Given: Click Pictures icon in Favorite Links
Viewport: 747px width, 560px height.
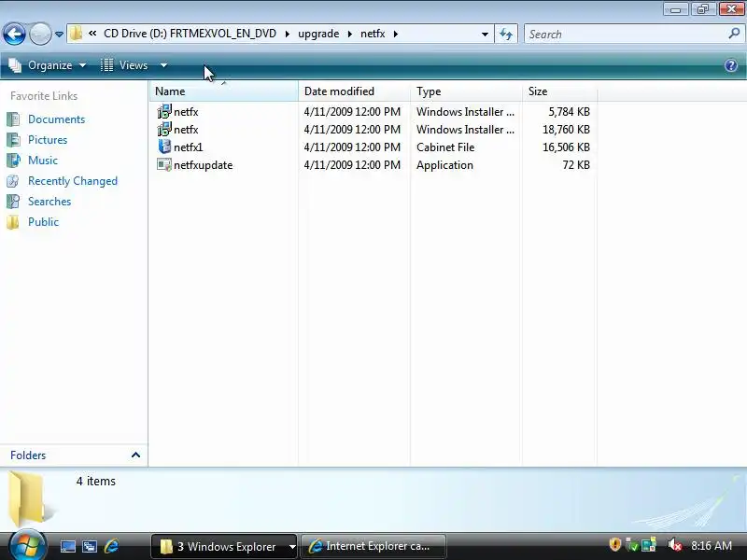Looking at the screenshot, I should pyautogui.click(x=13, y=139).
